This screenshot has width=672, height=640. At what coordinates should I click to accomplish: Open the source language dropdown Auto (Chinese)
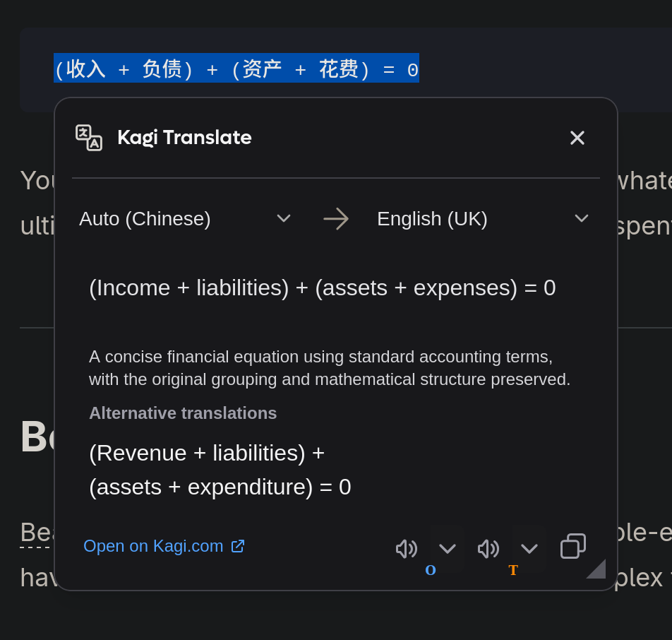185,219
